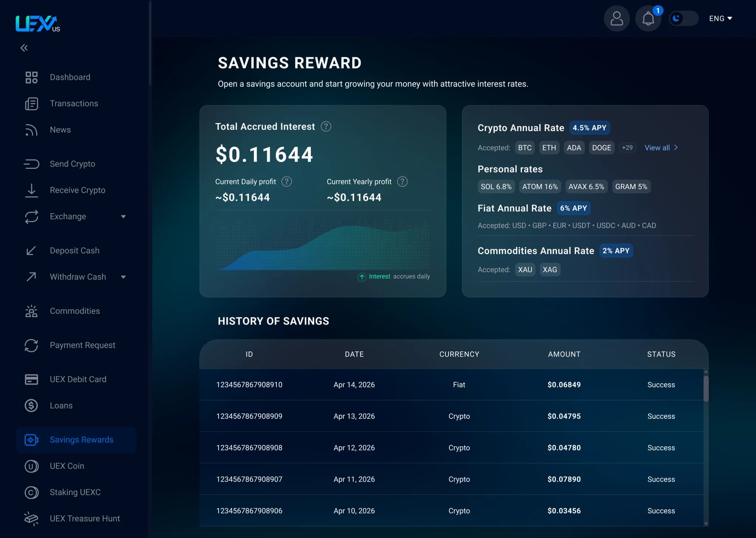Click the Receive Crypto download icon
The width and height of the screenshot is (756, 538).
pos(31,190)
